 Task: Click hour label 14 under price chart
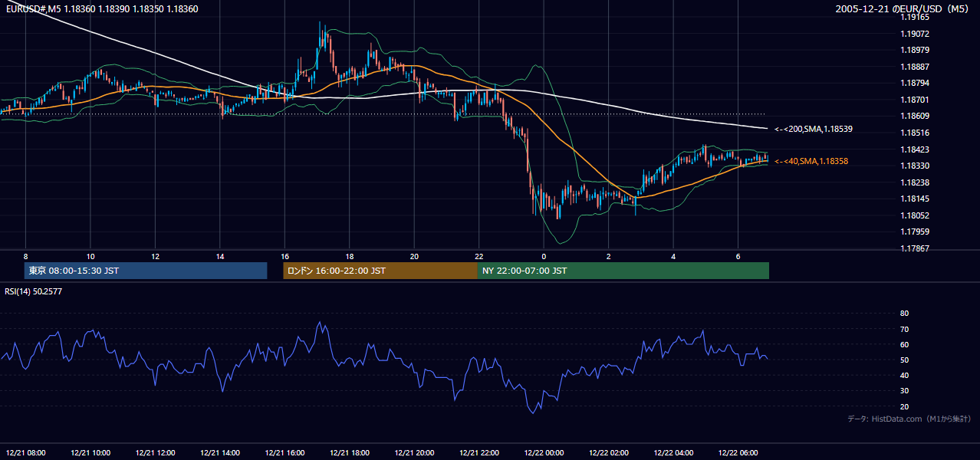pos(219,256)
